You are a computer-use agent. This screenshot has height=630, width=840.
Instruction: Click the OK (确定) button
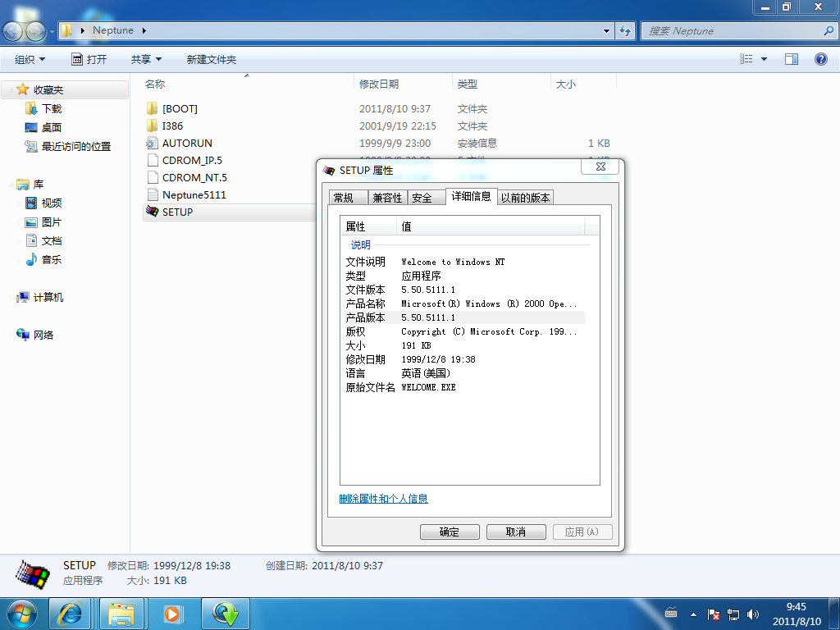[x=450, y=532]
